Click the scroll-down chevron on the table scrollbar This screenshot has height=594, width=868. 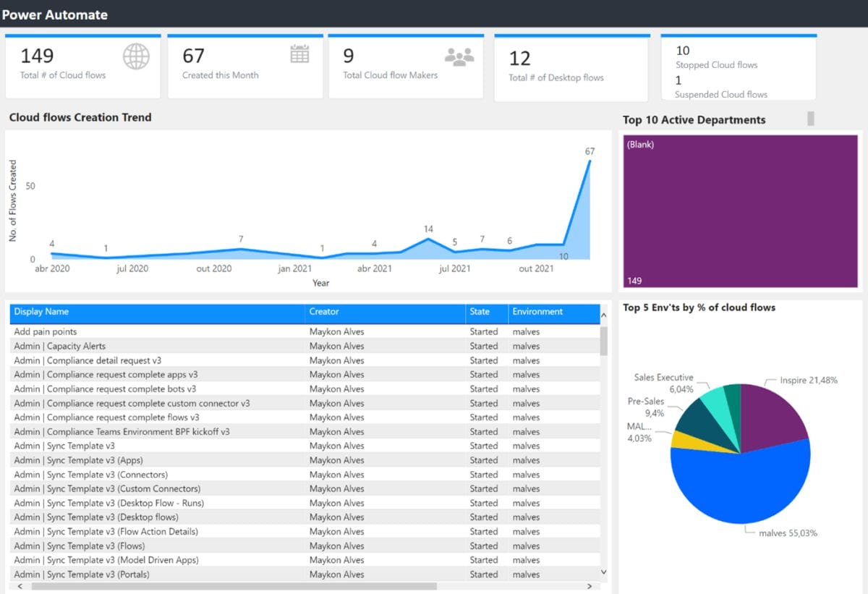click(603, 571)
